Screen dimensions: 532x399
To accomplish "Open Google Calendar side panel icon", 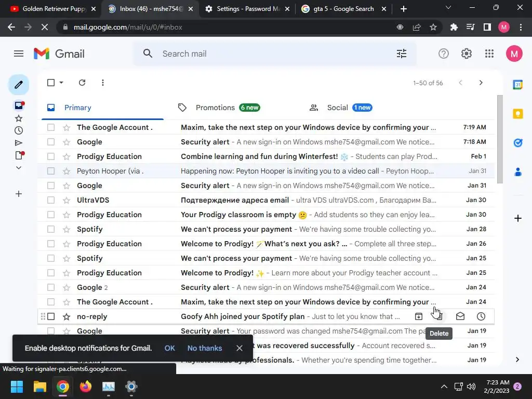I will (518, 85).
